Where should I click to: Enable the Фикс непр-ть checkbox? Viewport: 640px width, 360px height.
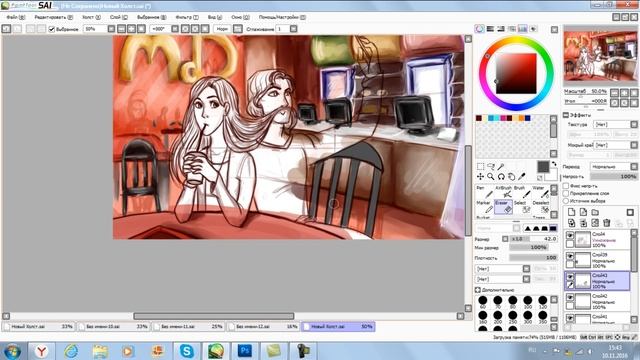click(x=566, y=186)
